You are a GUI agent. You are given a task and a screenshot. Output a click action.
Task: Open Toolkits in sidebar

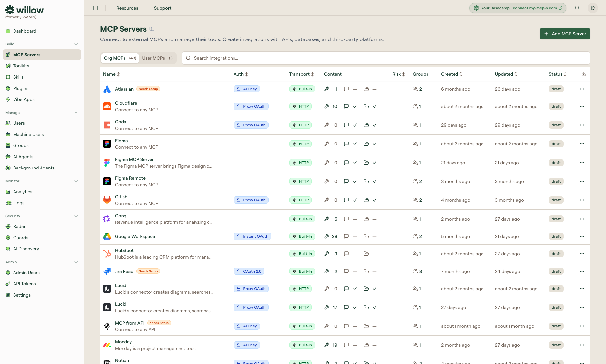pos(42,66)
